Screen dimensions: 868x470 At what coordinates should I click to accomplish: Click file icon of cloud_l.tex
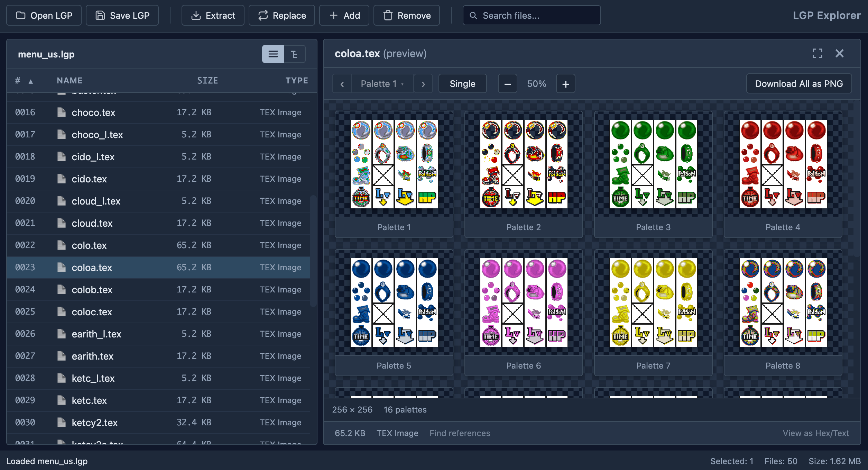point(62,201)
